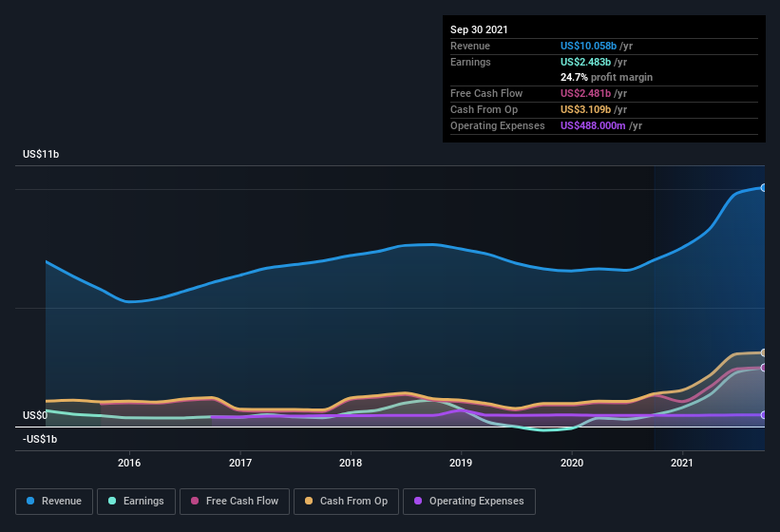The height and width of the screenshot is (532, 780).
Task: Click the 2017 x-axis label
Action: 240,463
